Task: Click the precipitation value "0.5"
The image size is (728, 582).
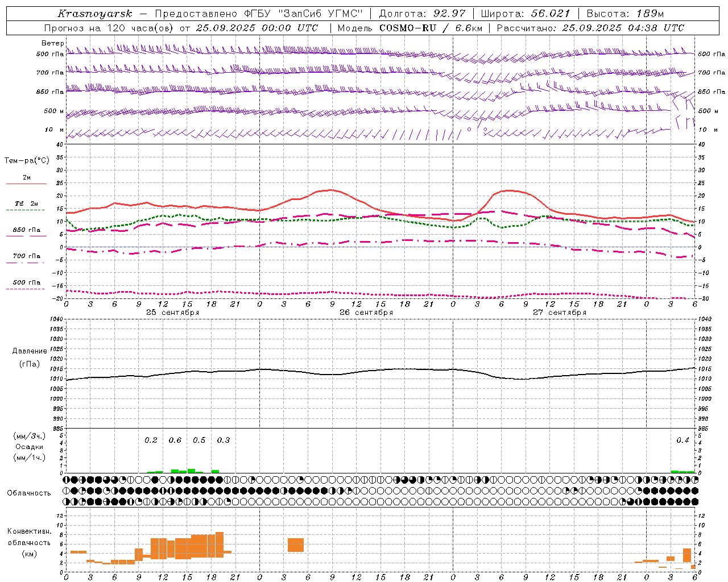Action: 199,440
